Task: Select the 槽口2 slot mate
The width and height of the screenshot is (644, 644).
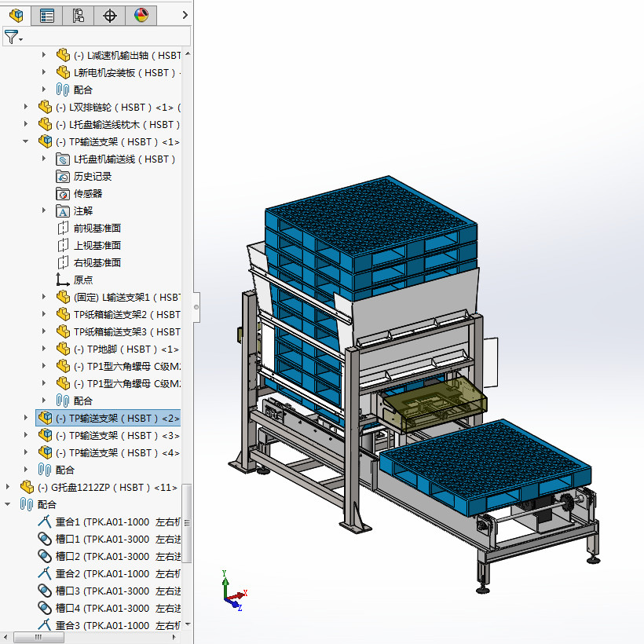Action: point(109,557)
